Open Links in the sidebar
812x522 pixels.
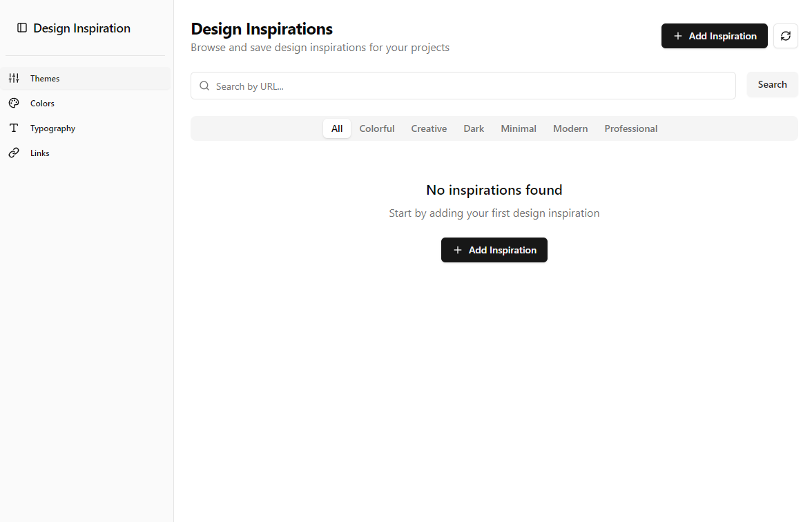[86, 153]
